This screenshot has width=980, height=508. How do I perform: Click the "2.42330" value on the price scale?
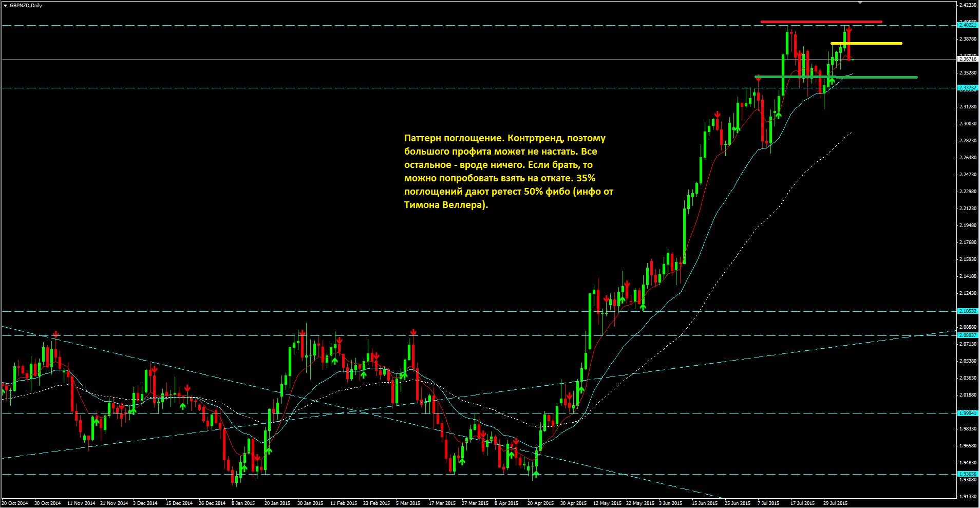(968, 5)
